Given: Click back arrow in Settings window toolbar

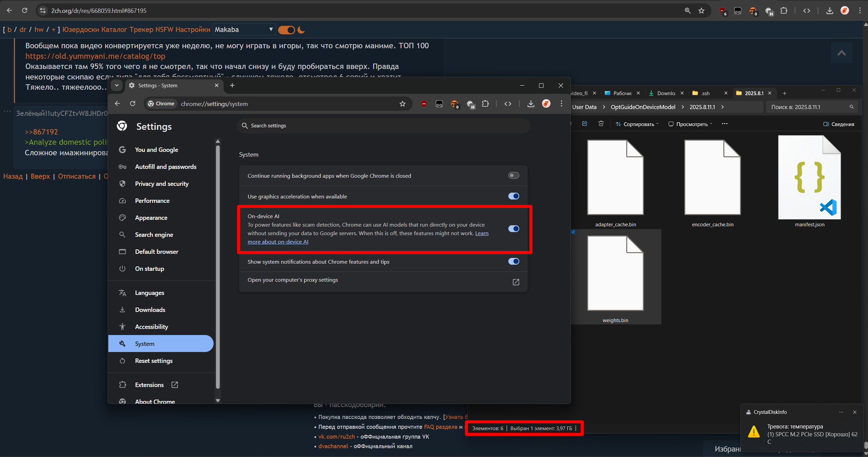Looking at the screenshot, I should (117, 104).
